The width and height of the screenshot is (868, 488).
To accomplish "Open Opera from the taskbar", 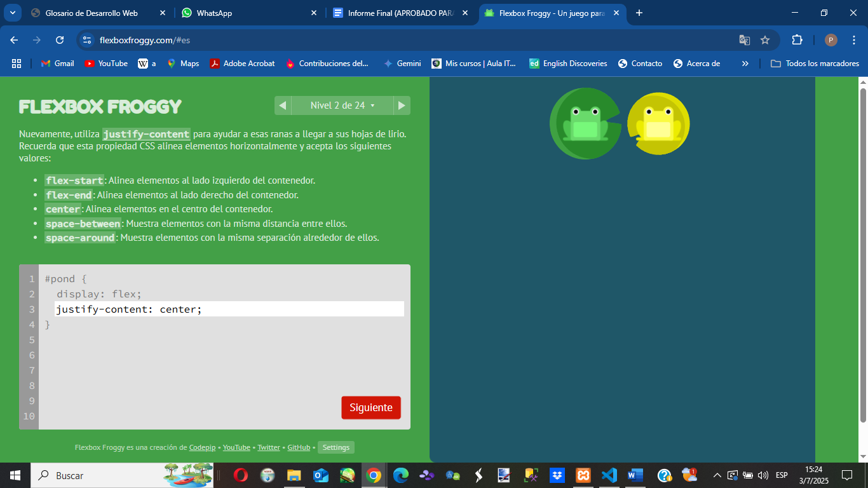I will coord(241,475).
